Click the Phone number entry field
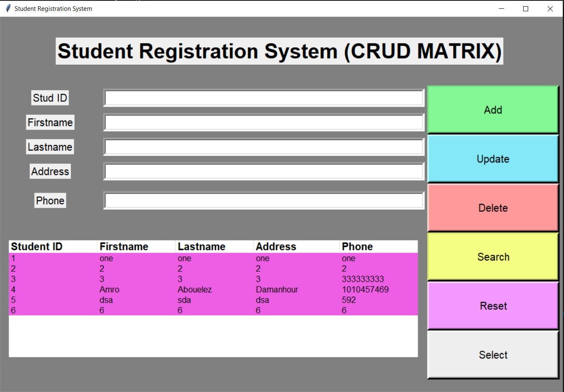This screenshot has height=392, width=564. pos(264,201)
